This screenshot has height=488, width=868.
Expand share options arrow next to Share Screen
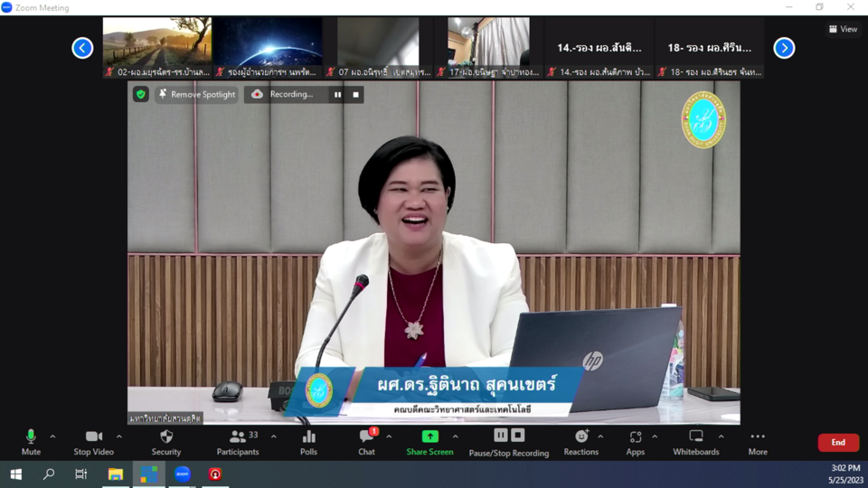pos(455,437)
